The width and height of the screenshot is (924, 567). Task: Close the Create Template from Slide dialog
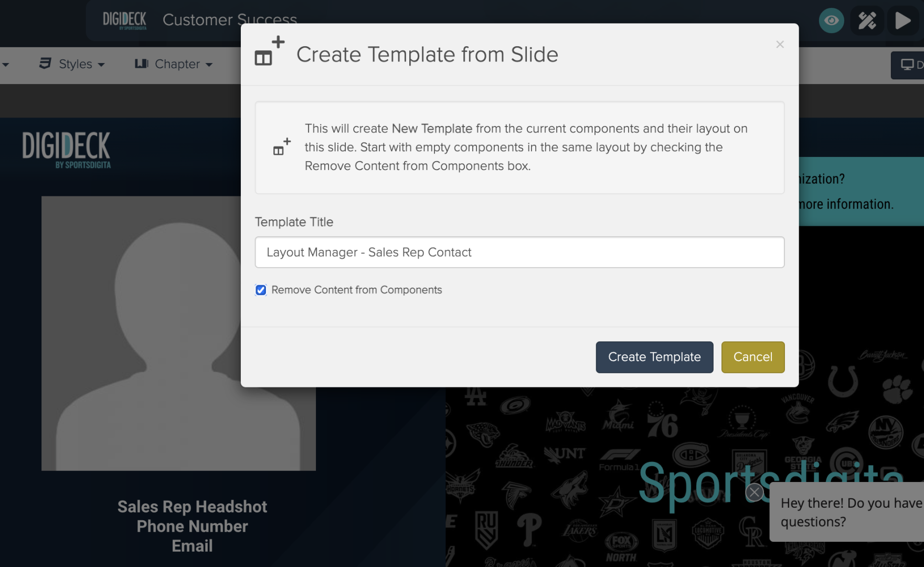(x=780, y=45)
